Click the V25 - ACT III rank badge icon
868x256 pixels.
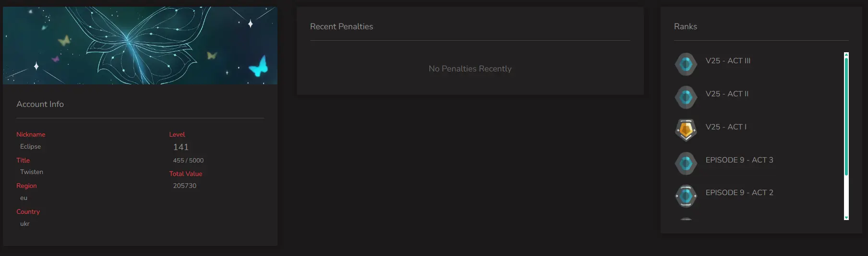click(x=686, y=64)
